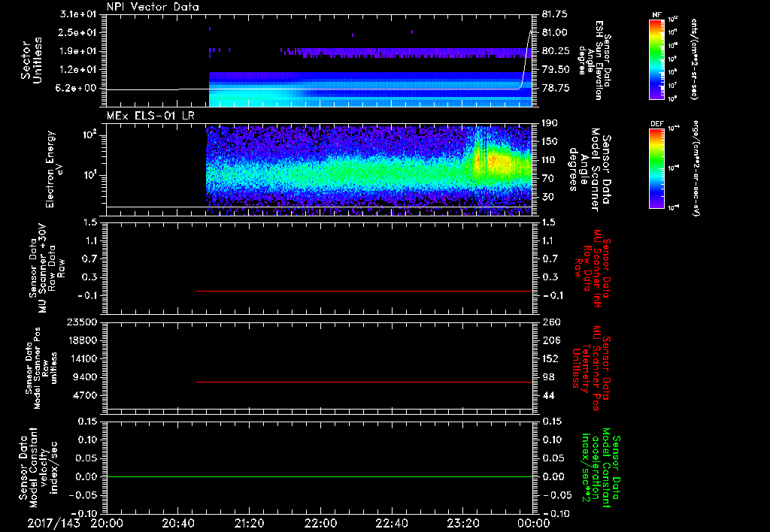The height and width of the screenshot is (532, 770).
Task: Click the 20:00 time axis label
Action: pyautogui.click(x=107, y=523)
